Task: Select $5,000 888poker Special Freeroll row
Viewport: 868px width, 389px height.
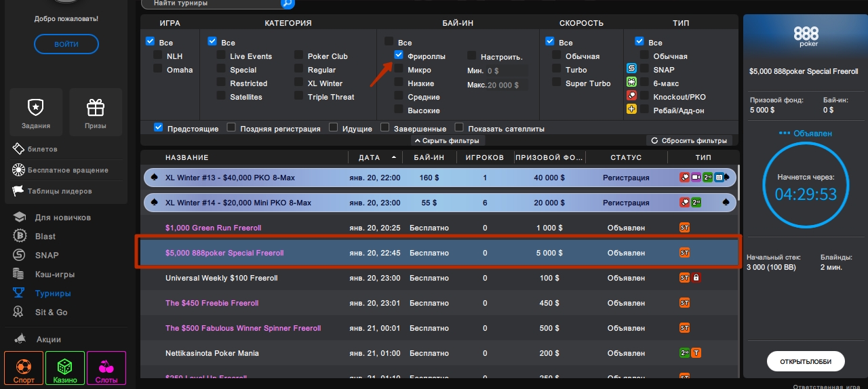Action: [439, 253]
